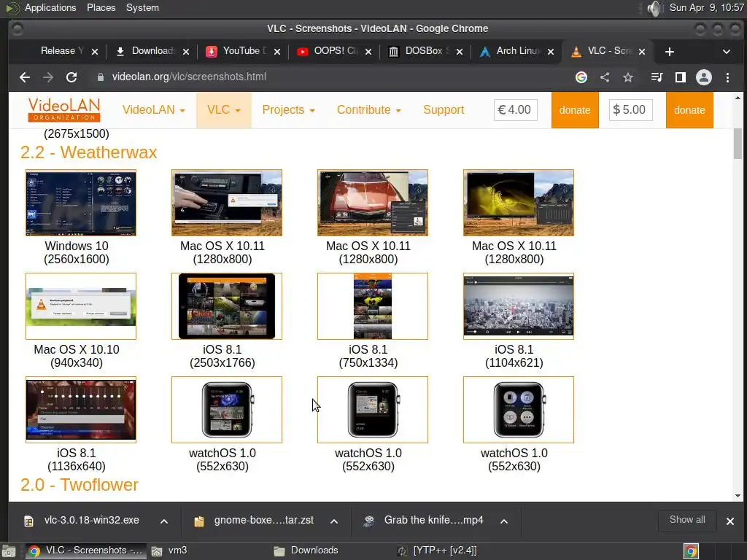Open iOS 8.1 2503x1766 iPad thumbnail
Screen dimensions: 747x560
(x=227, y=306)
